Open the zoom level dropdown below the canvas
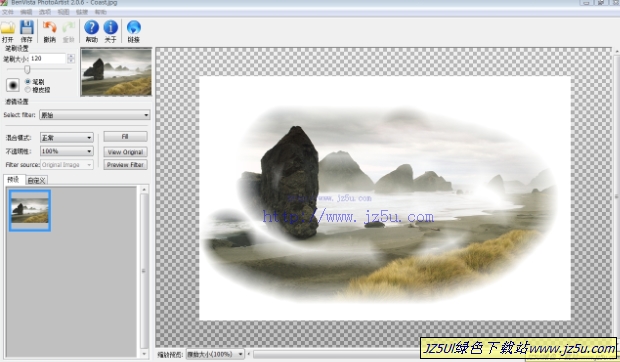Image resolution: width=620 pixels, height=362 pixels. (x=215, y=354)
